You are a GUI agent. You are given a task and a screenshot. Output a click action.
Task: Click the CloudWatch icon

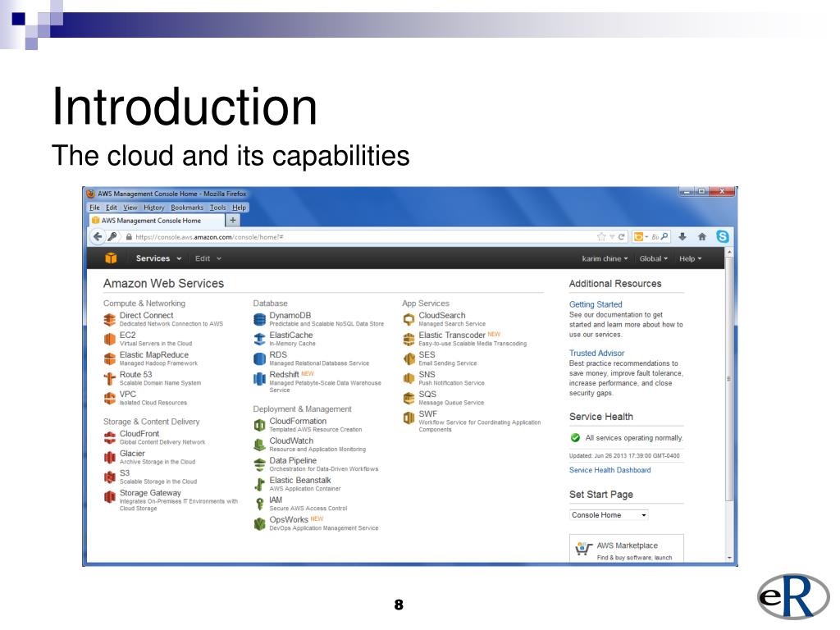coord(259,445)
